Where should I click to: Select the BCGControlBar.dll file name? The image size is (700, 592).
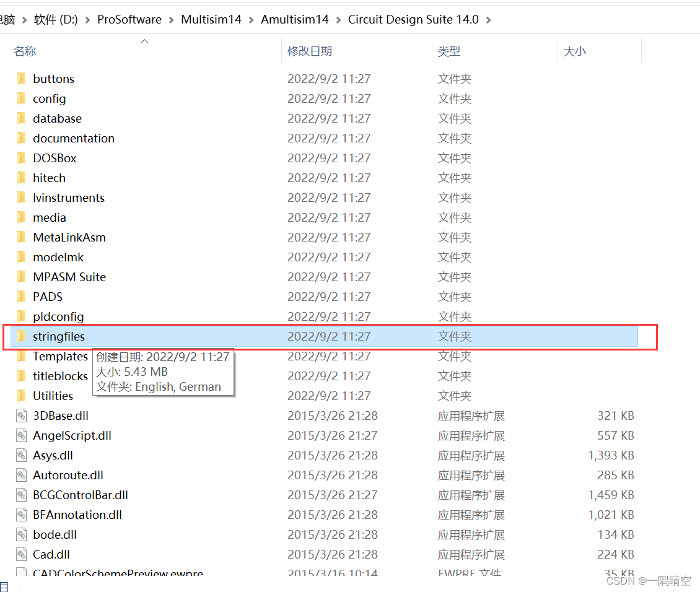pos(81,495)
